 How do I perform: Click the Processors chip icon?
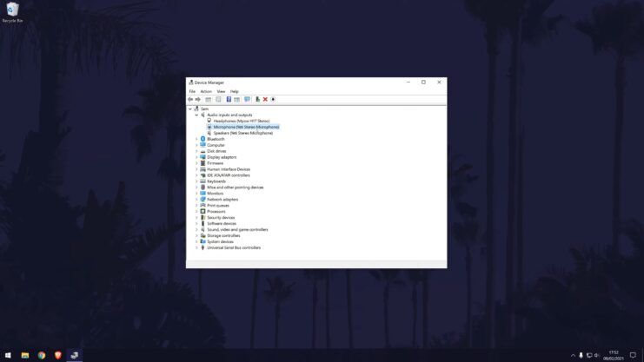tap(202, 211)
